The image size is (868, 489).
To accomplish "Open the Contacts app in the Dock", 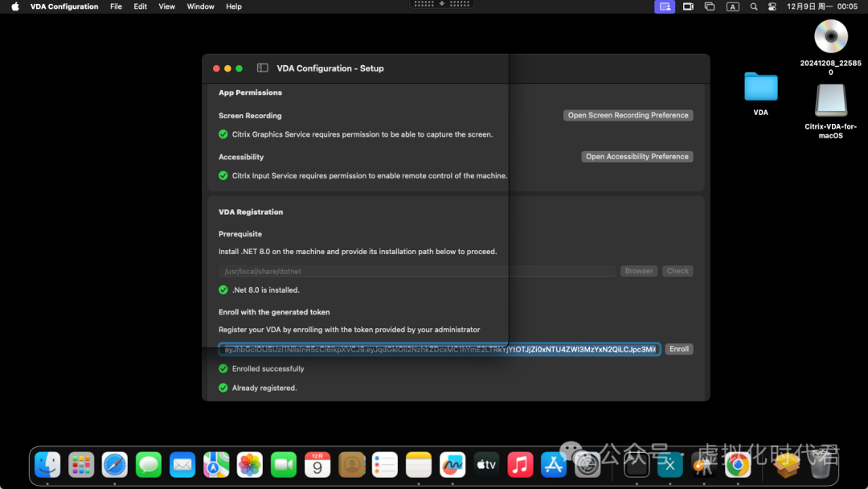I will click(x=351, y=465).
